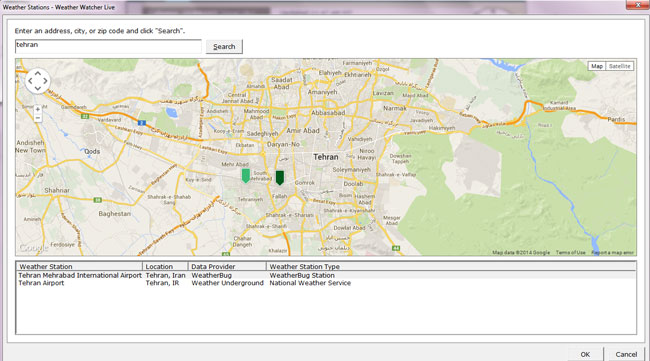Click the Cancel button
This screenshot has height=361, width=650.
click(626, 354)
